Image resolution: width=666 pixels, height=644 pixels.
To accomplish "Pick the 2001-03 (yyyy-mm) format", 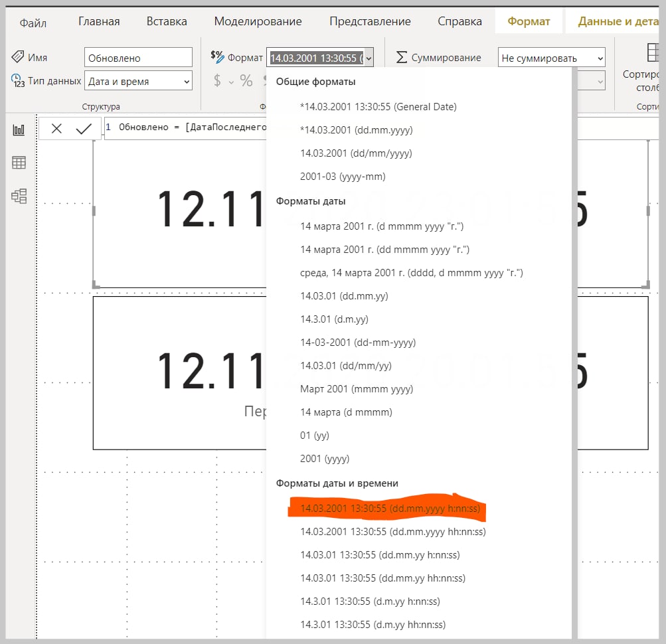I will click(x=343, y=176).
